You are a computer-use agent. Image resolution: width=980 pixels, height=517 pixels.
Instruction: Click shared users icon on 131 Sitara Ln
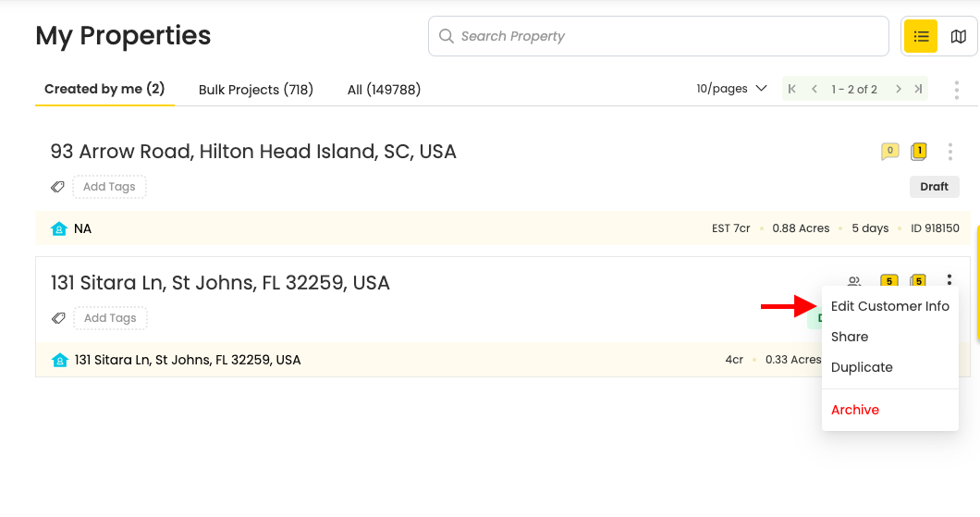[x=854, y=281]
